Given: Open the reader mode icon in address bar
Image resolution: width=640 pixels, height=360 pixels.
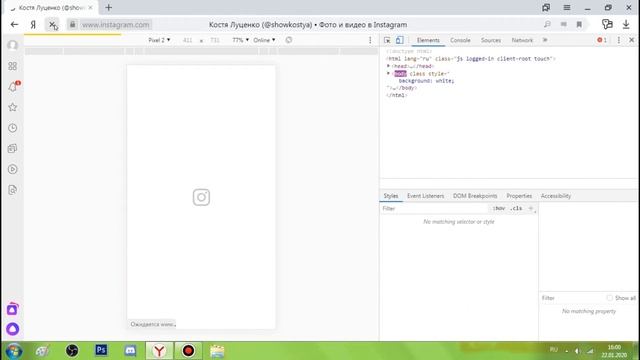Looking at the screenshot, I should pyautogui.click(x=563, y=24).
